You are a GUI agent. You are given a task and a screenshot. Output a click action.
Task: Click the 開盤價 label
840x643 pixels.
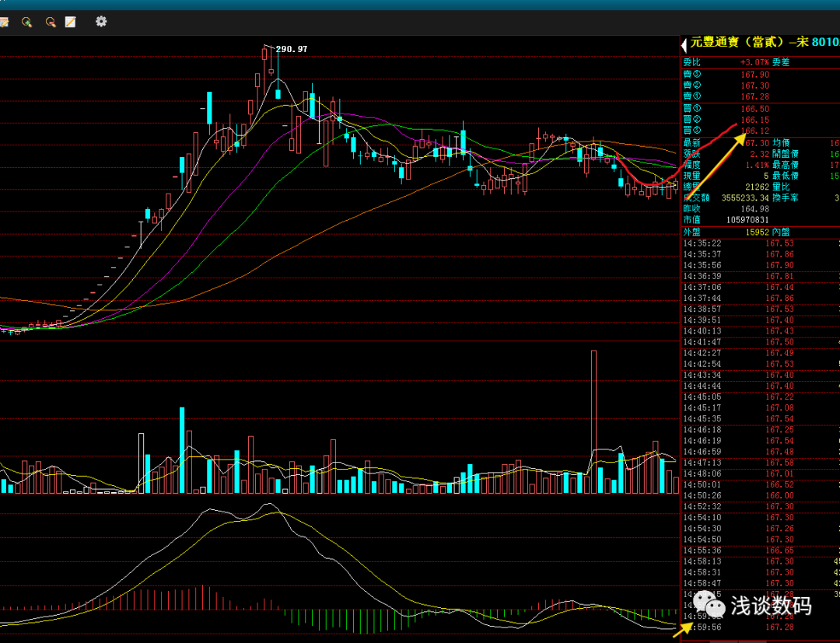click(x=786, y=154)
